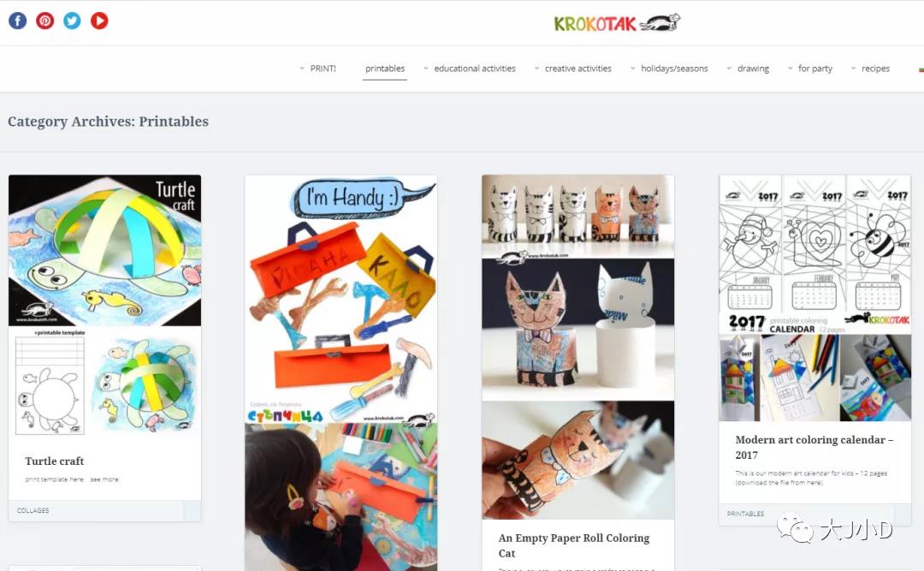Click the corner icon in calendar card footer
The width and height of the screenshot is (924, 571).
pyautogui.click(x=903, y=514)
